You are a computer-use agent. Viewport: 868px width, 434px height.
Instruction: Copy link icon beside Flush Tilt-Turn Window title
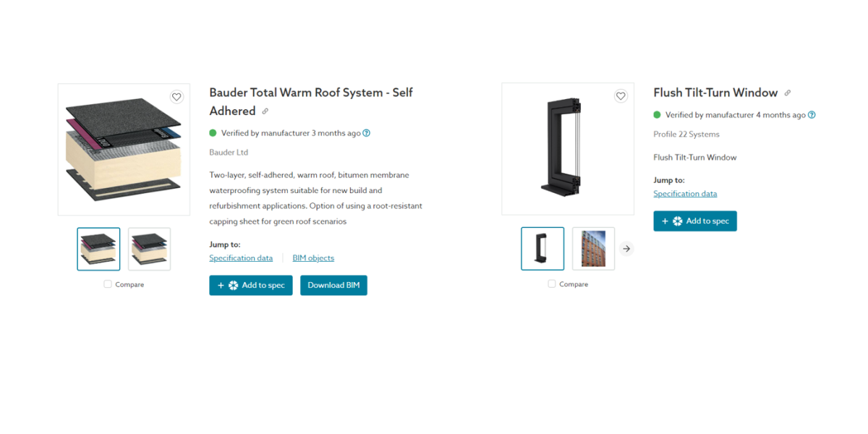(788, 93)
